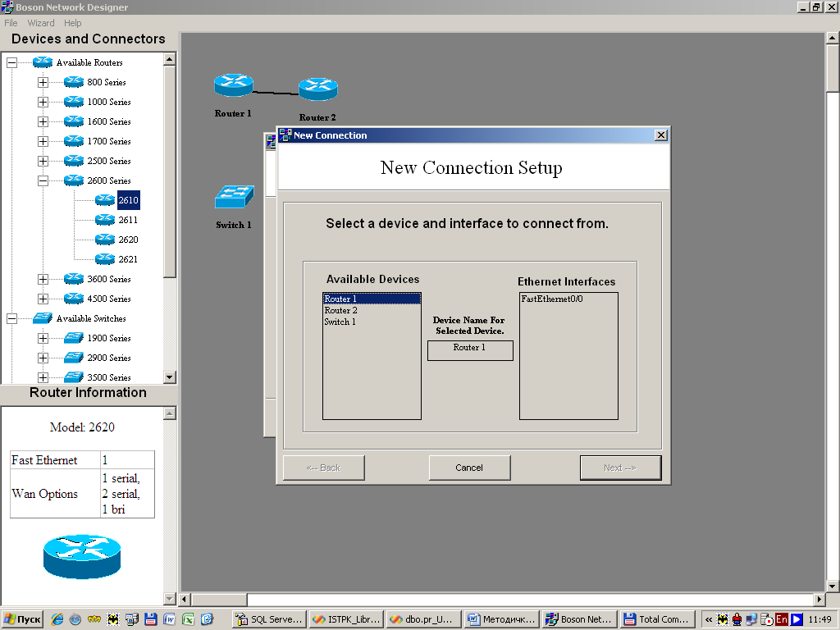Click the Word quick launch icon
This screenshot has width=840, height=630.
tap(169, 619)
